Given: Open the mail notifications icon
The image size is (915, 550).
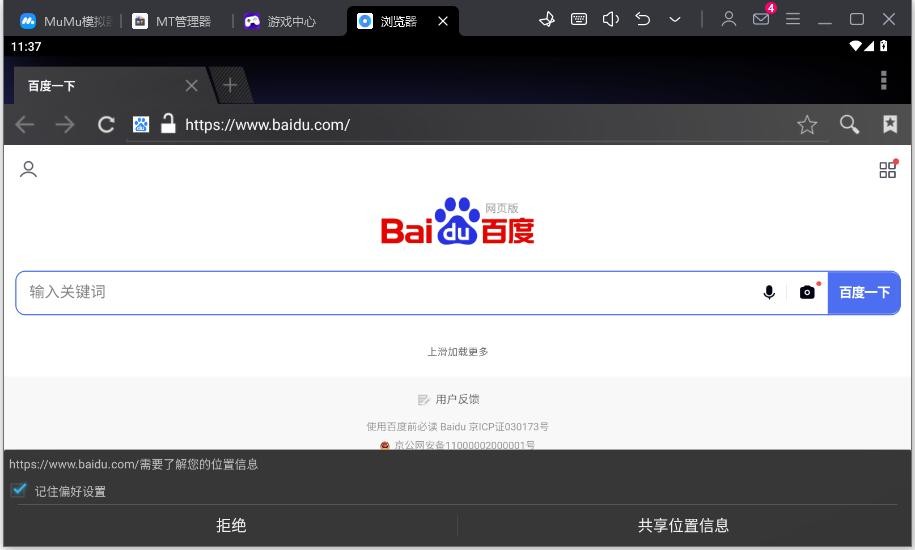Looking at the screenshot, I should [x=761, y=19].
